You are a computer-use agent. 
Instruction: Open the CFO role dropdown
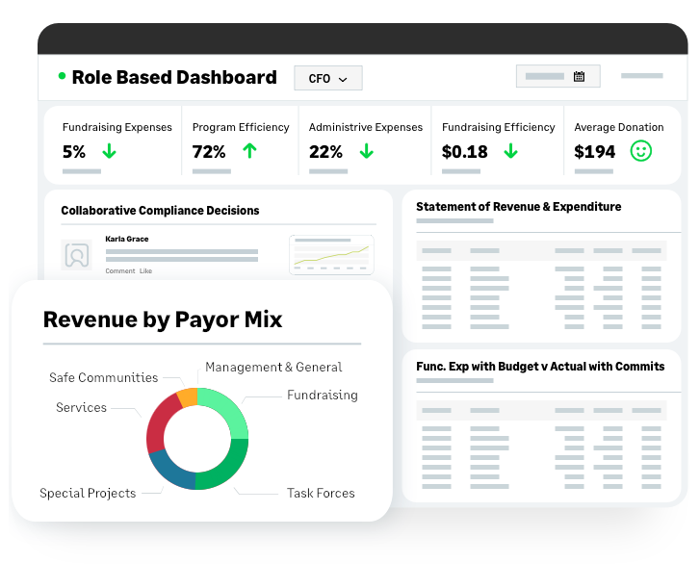328,78
